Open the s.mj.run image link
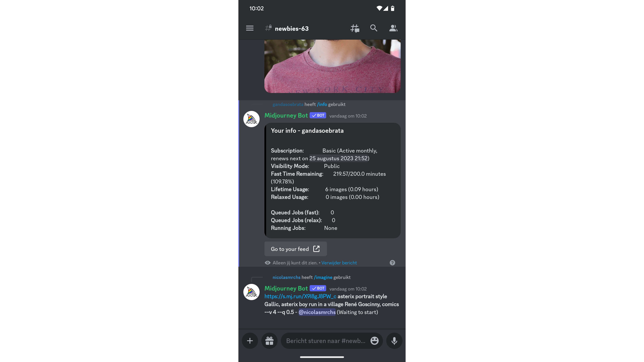 click(x=300, y=297)
